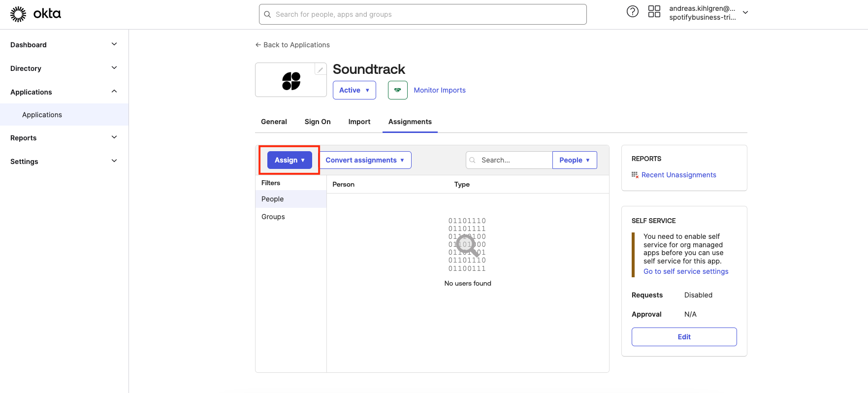This screenshot has height=393, width=868.
Task: Switch to the Sign On tab
Action: point(318,122)
